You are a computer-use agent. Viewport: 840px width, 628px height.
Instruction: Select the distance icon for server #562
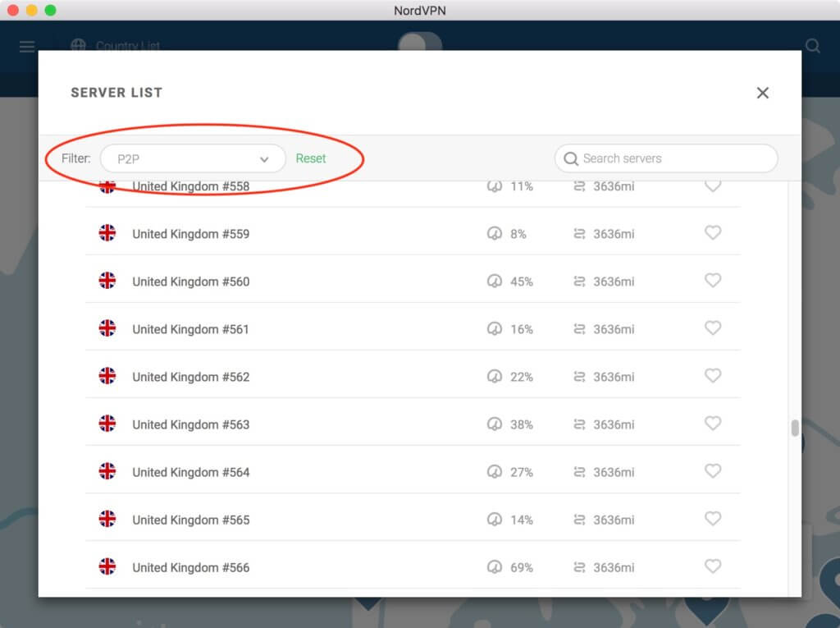click(579, 377)
